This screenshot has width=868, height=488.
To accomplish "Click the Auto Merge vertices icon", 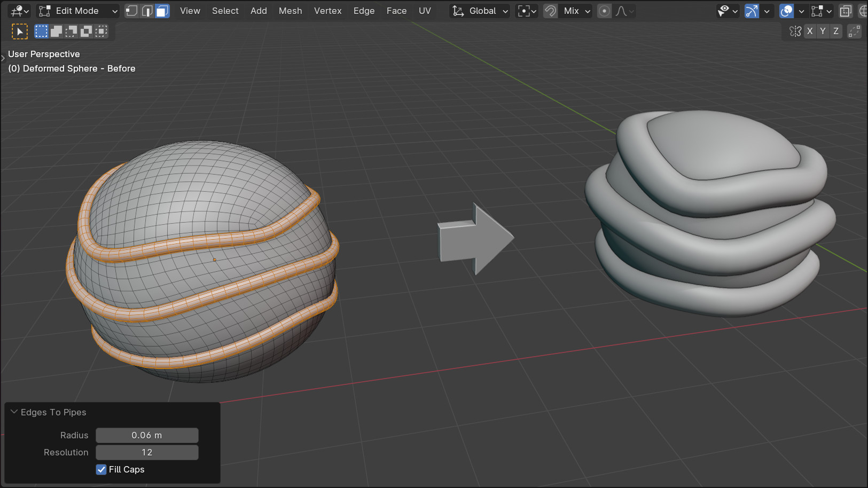I will pyautogui.click(x=854, y=32).
